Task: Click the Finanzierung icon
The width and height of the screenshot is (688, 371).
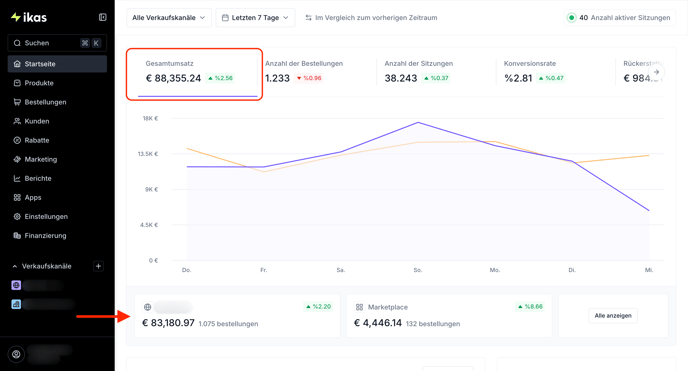Action: [x=17, y=235]
